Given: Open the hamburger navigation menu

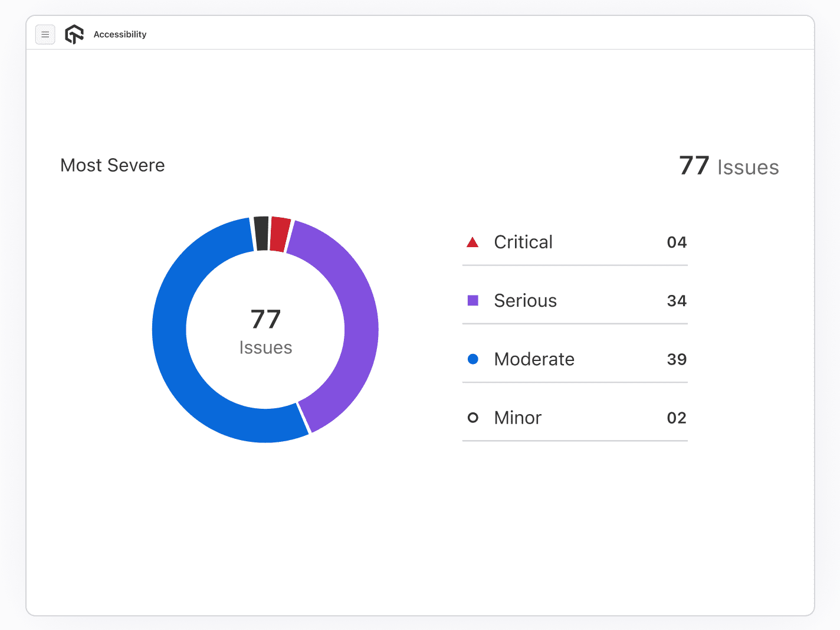Looking at the screenshot, I should tap(45, 34).
